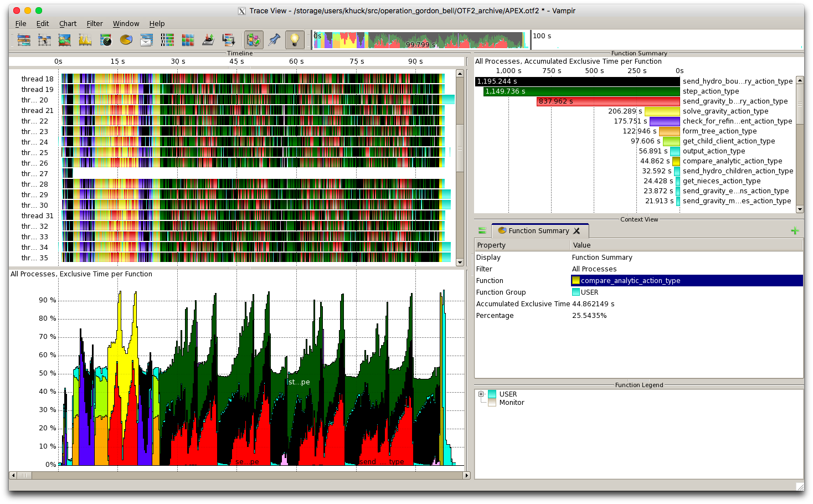This screenshot has width=813, height=504.
Task: Click the get_child_client_action_type label
Action: pyautogui.click(x=729, y=141)
